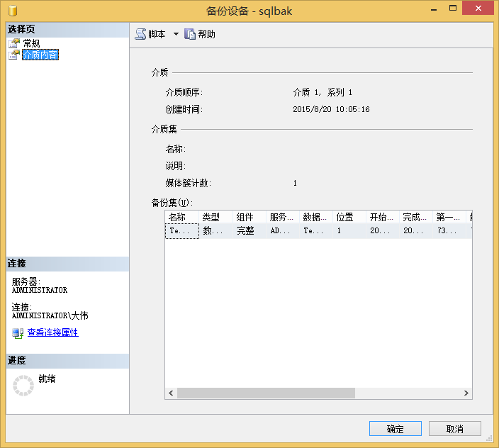Click the script scroll icon in the toolbar
Viewport: 499px width, 448px height.
(140, 34)
